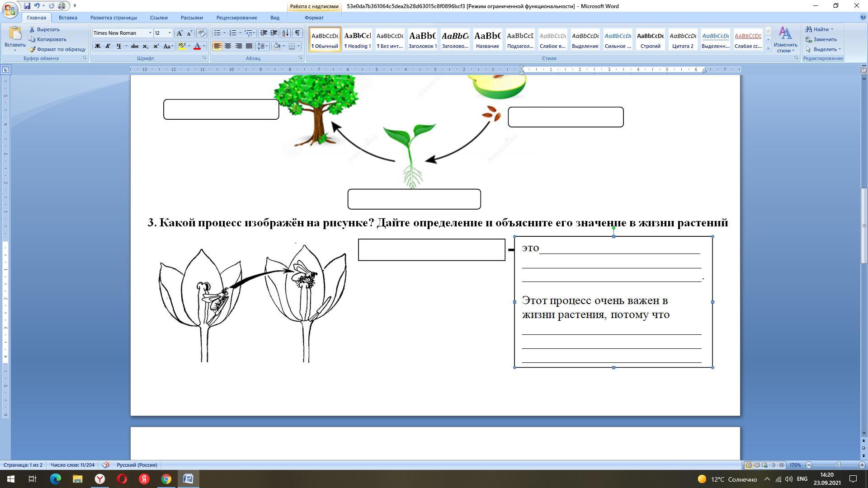Click Format Painter (Формат по образцу)
Image resolution: width=868 pixels, height=488 pixels.
click(x=57, y=49)
